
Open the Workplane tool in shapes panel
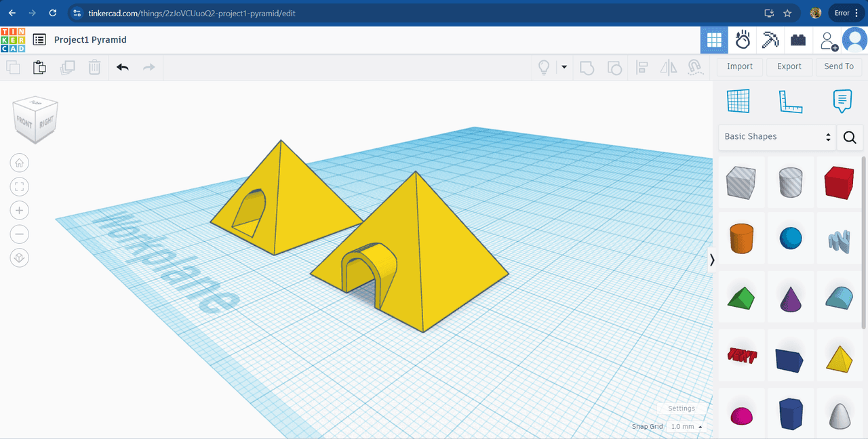pyautogui.click(x=738, y=101)
